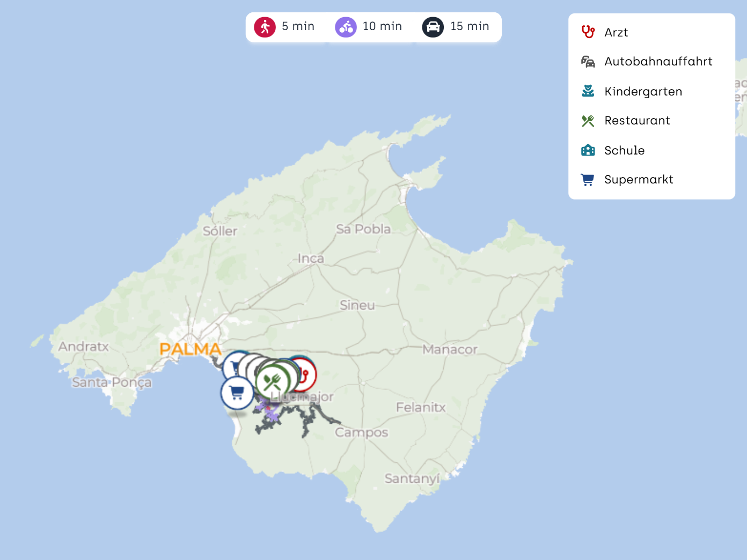Screen dimensions: 747x560
Task: Click the Schule building legend icon
Action: coord(588,150)
